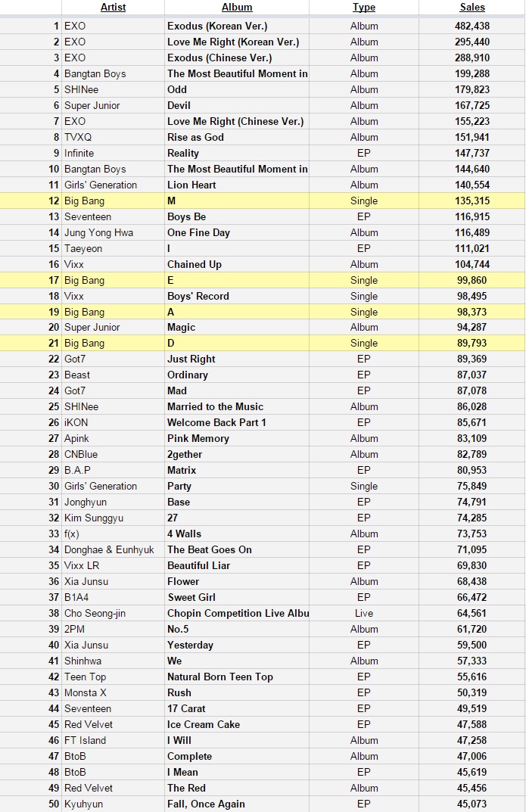Image resolution: width=526 pixels, height=812 pixels.
Task: Select the Taeyeon artist cell
Action: [113, 248]
